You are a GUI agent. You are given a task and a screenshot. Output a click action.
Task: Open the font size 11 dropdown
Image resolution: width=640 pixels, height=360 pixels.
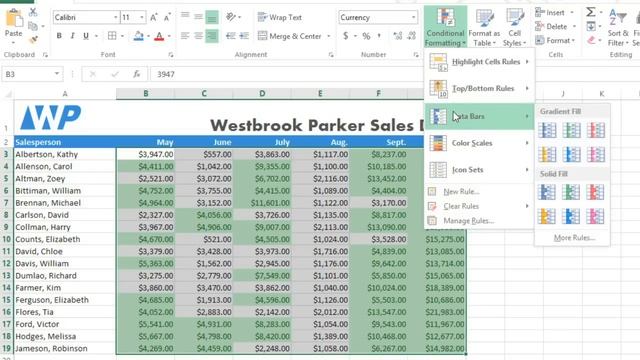point(142,18)
